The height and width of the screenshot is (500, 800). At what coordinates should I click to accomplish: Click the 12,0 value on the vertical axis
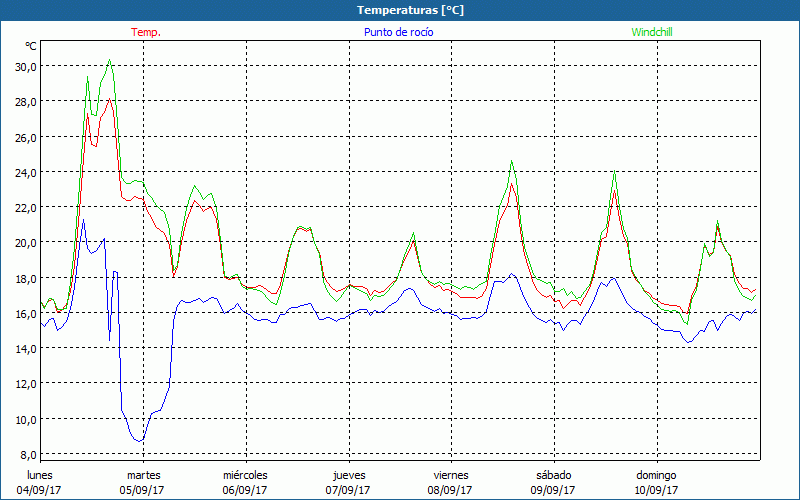point(24,383)
